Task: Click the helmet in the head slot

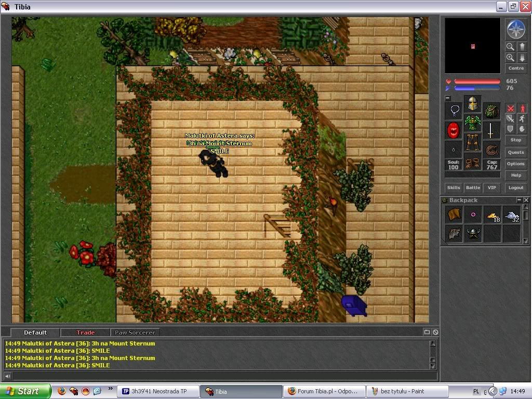Action: pyautogui.click(x=472, y=103)
